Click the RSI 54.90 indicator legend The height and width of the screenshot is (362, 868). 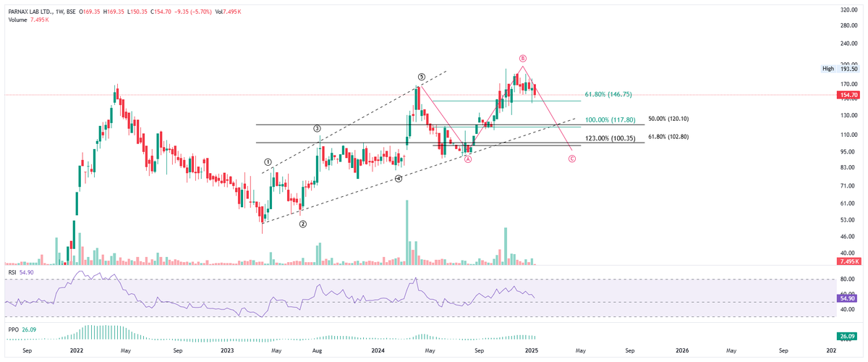[21, 272]
